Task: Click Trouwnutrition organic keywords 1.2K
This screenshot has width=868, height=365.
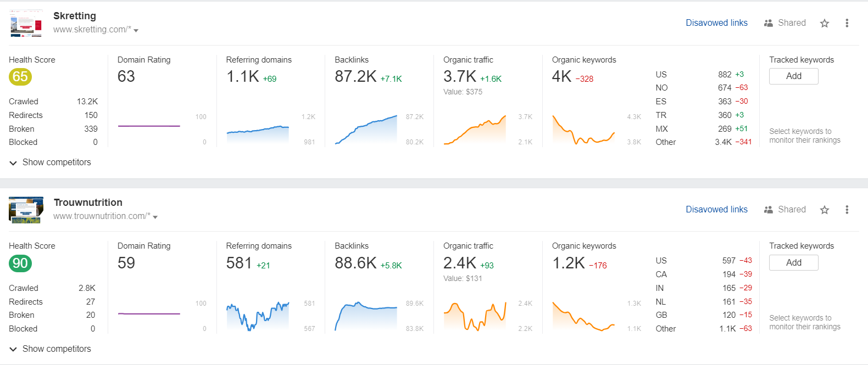Action: (569, 263)
